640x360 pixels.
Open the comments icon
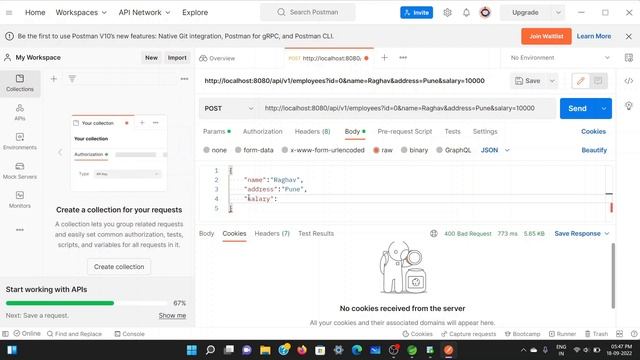[x=598, y=81]
